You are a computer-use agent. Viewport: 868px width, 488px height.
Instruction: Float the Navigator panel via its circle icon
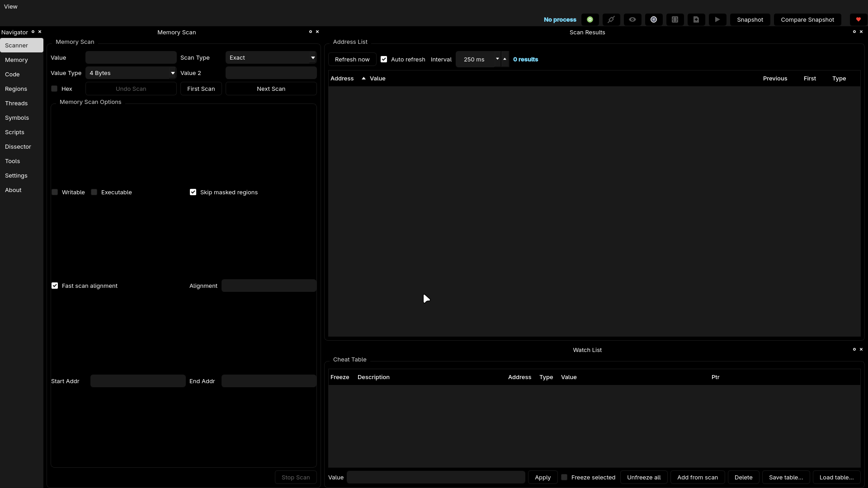click(33, 32)
